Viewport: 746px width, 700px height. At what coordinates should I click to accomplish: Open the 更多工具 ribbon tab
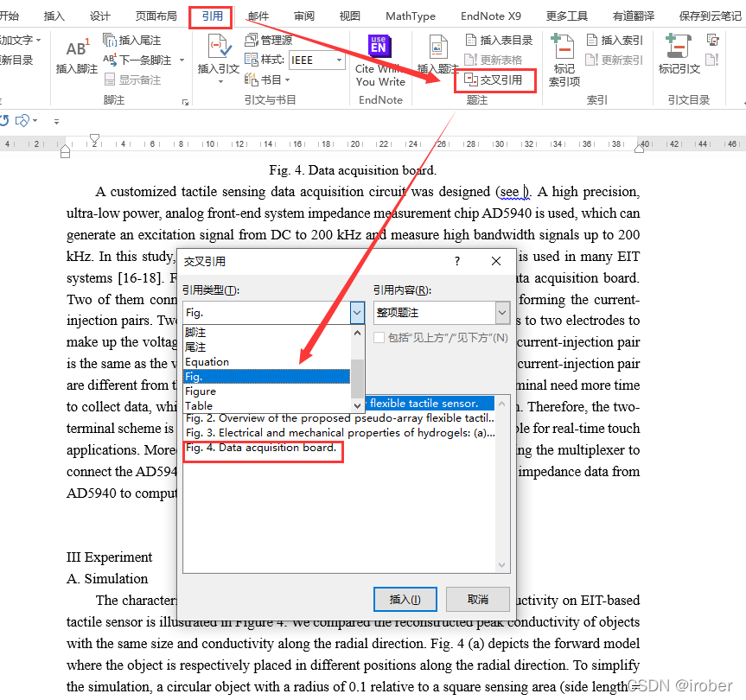coord(567,16)
